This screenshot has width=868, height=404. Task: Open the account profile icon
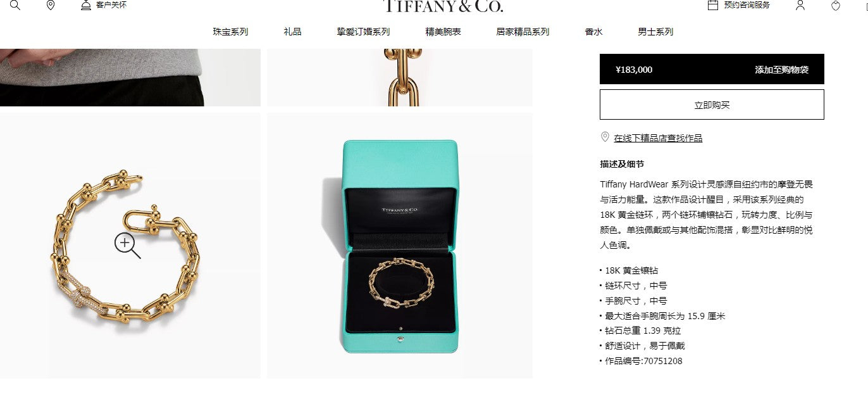[800, 5]
